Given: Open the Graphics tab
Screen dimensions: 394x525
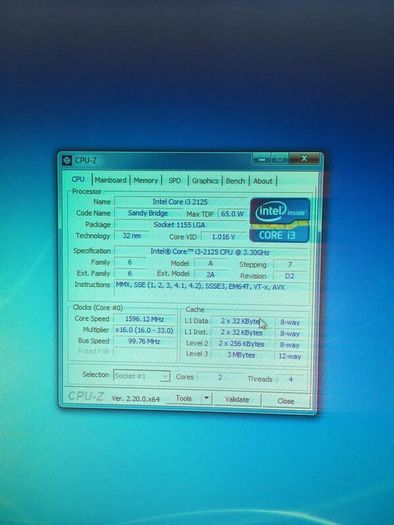Looking at the screenshot, I should [205, 181].
